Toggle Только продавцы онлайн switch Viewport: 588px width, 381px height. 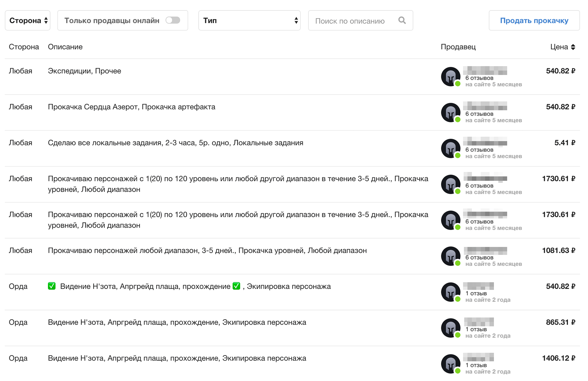point(173,20)
